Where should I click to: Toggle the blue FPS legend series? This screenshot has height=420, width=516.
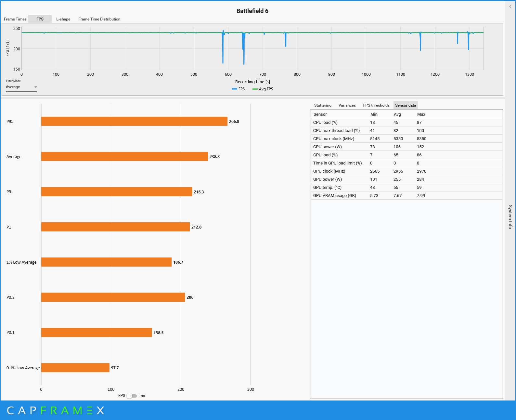pos(239,89)
